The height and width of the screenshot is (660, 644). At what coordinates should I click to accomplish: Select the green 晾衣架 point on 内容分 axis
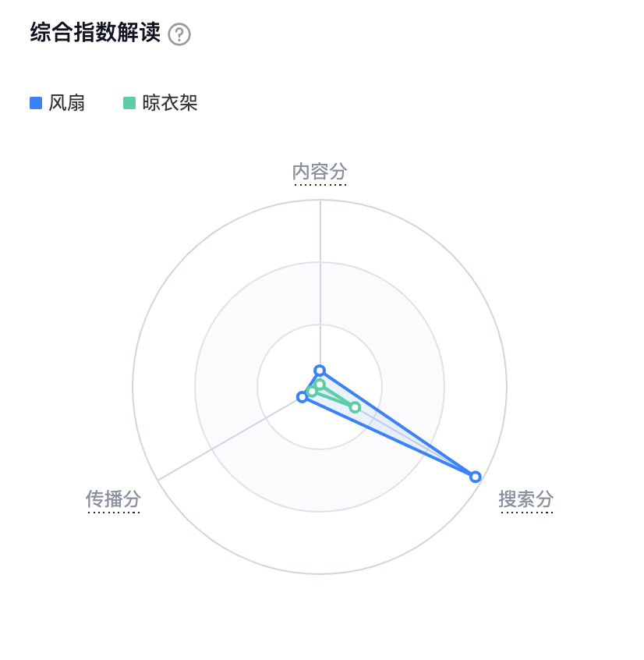pos(320,384)
